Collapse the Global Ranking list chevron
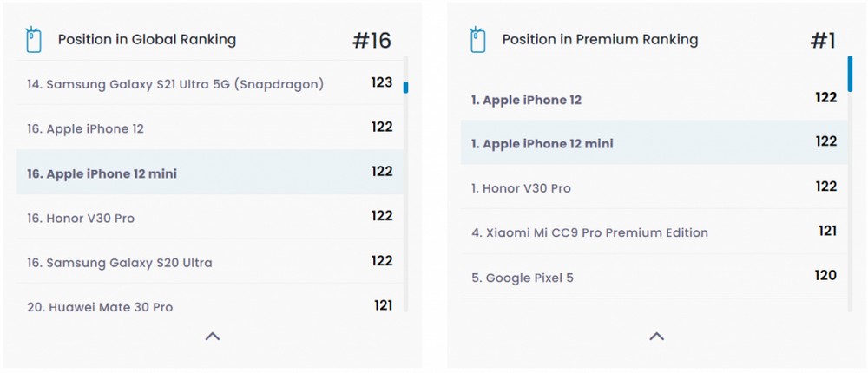Viewport: 868px width, 373px height. (213, 336)
